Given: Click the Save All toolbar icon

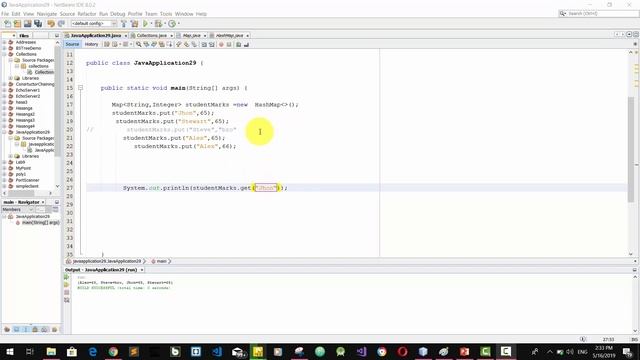Looking at the screenshot, I should [38, 24].
